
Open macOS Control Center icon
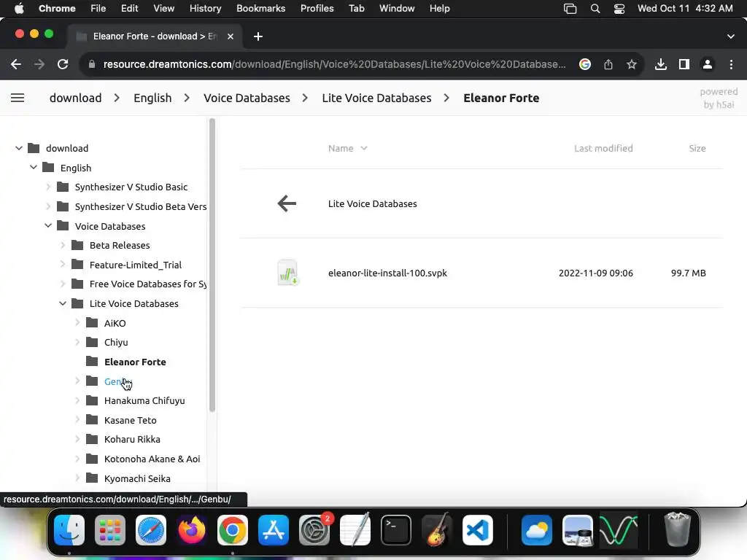pyautogui.click(x=619, y=9)
